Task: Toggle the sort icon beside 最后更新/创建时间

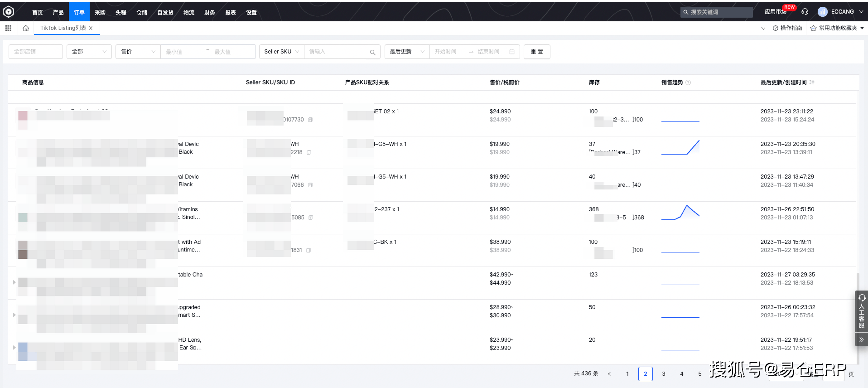Action: (x=812, y=82)
